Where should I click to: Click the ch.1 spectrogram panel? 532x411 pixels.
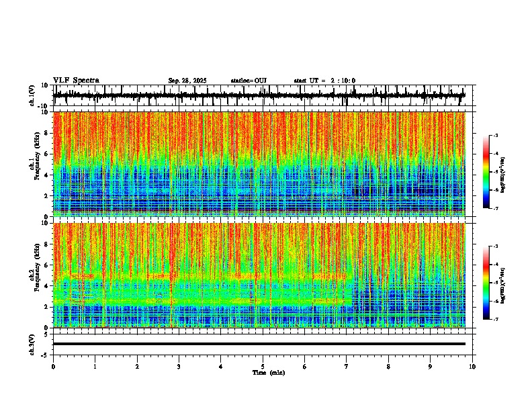pos(259,164)
